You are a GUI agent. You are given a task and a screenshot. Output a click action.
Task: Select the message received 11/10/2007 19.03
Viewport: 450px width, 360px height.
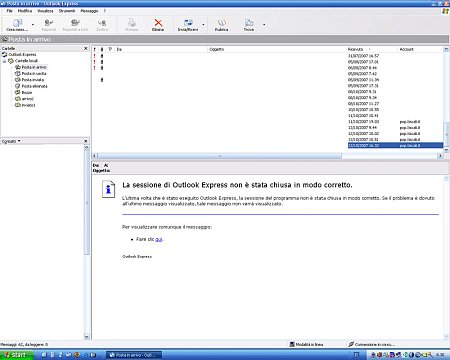click(x=268, y=122)
